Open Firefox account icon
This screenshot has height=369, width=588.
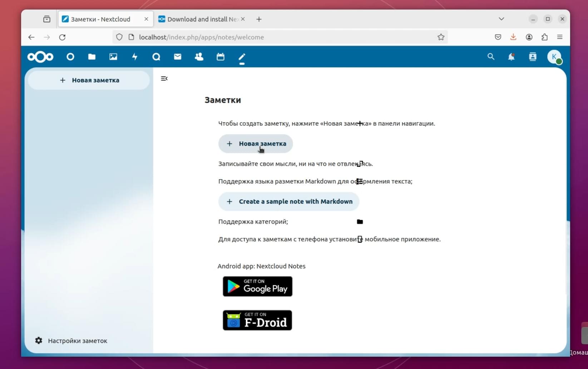[x=529, y=37]
